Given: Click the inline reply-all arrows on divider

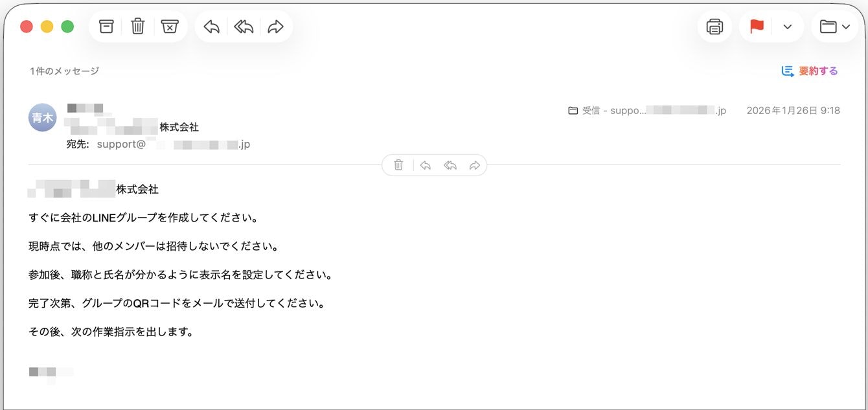Looking at the screenshot, I should tap(450, 165).
